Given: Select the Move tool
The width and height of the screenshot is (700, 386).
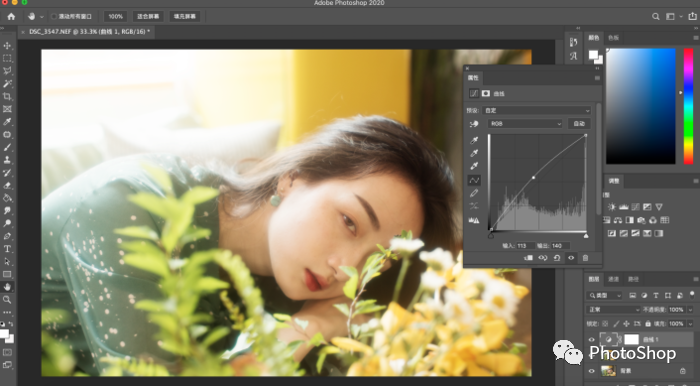Looking at the screenshot, I should 7,46.
